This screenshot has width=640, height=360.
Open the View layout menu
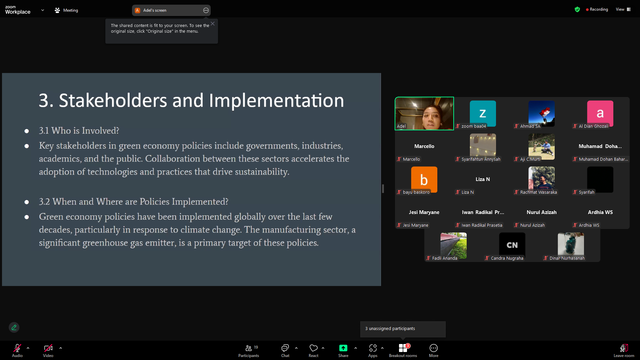click(623, 9)
